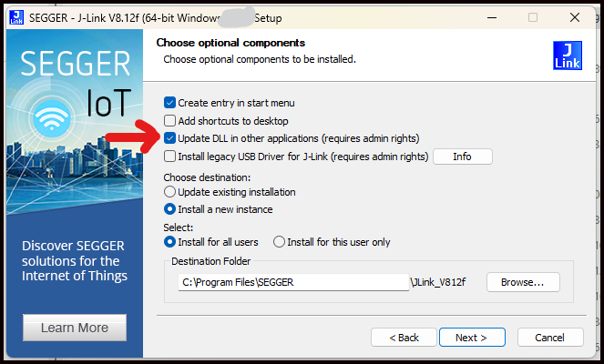Viewport: 604px width, 364px height.
Task: Click the Destination Folder path field
Action: click(293, 282)
